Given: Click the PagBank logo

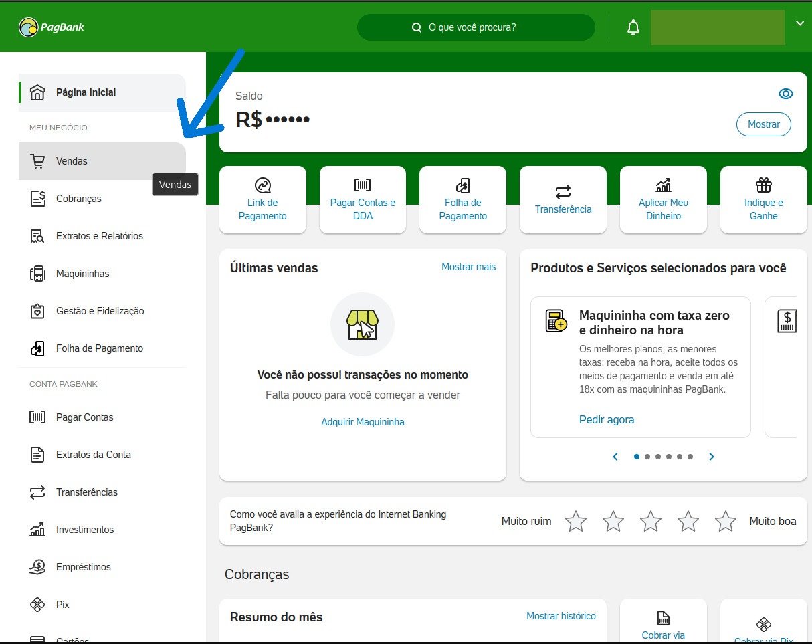Looking at the screenshot, I should [x=52, y=27].
